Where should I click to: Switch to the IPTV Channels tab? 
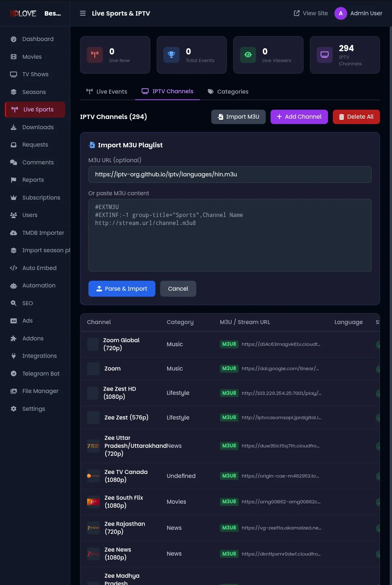coord(167,91)
